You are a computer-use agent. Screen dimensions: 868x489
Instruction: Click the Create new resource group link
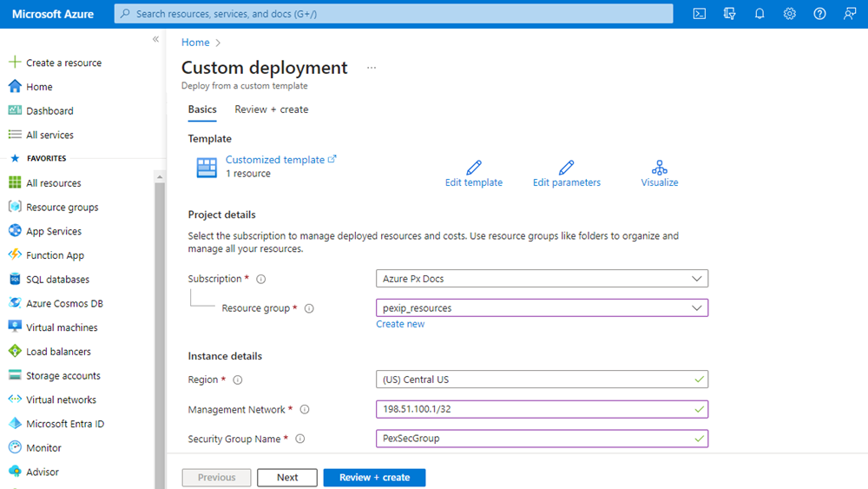pos(400,324)
